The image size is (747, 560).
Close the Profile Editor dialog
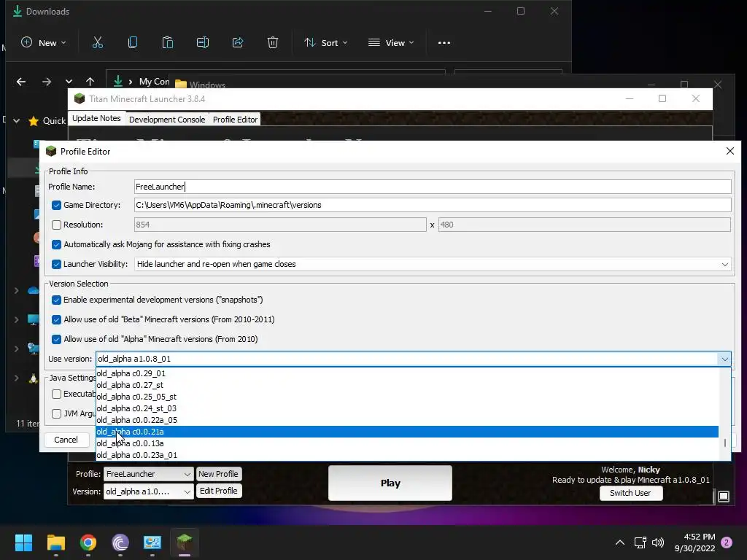click(x=729, y=151)
